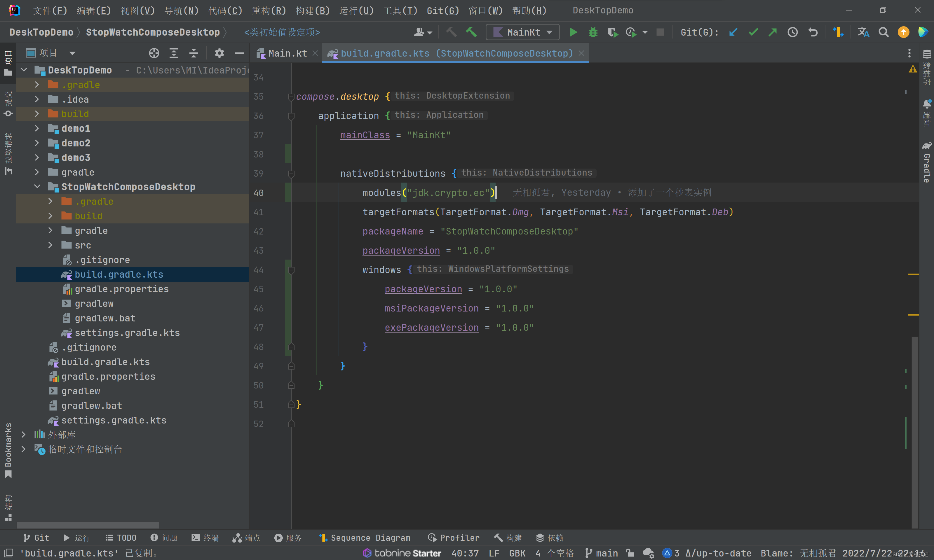Expand the demo1 folder
Image resolution: width=934 pixels, height=560 pixels.
click(x=36, y=129)
